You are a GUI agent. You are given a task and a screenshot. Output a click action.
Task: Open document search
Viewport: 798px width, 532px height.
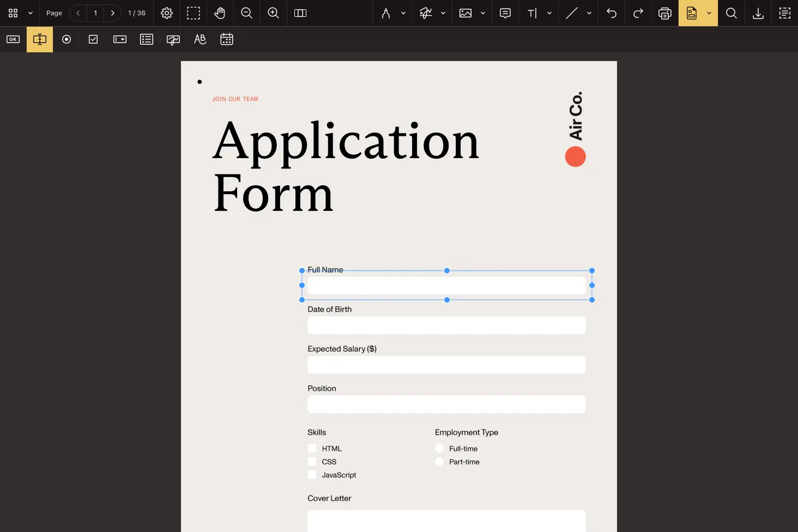tap(731, 13)
